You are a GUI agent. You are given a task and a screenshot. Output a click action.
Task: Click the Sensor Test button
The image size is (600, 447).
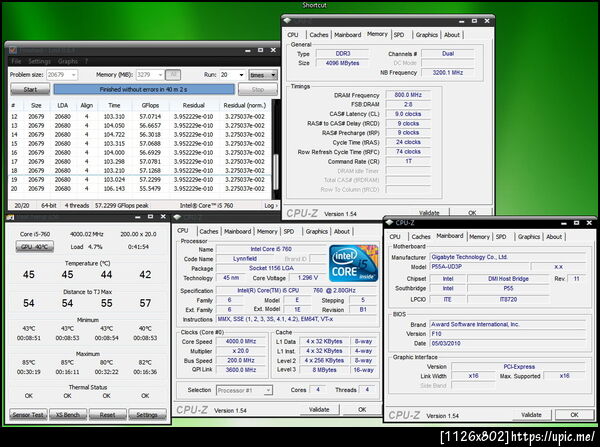point(28,414)
